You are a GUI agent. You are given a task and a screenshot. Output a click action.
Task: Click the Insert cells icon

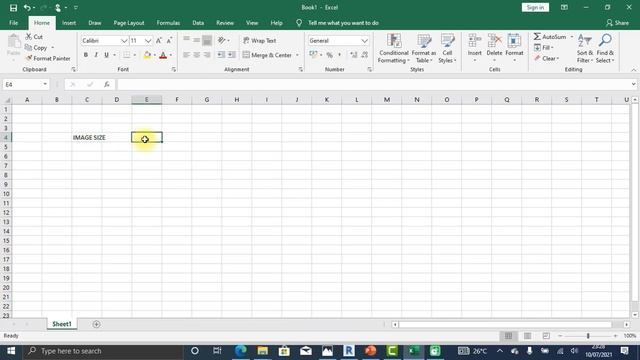pyautogui.click(x=474, y=41)
